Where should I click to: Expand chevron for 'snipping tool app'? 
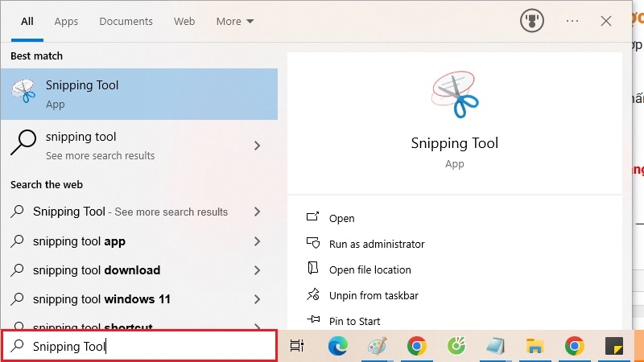[257, 241]
